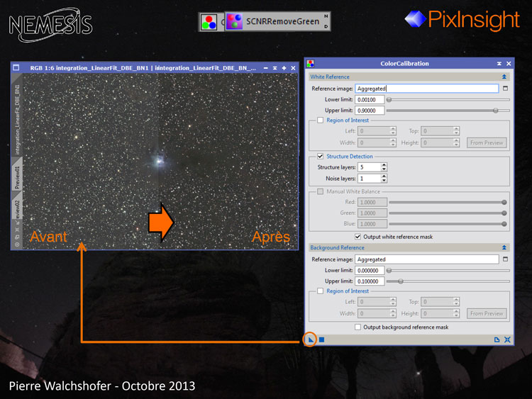The width and height of the screenshot is (532, 399).
Task: Click the New Instance triangle icon
Action: [311, 339]
